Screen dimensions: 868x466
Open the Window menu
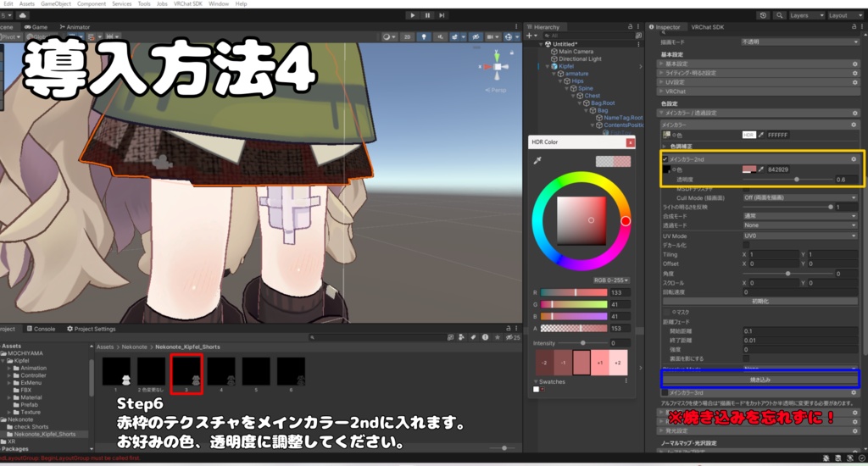point(219,4)
